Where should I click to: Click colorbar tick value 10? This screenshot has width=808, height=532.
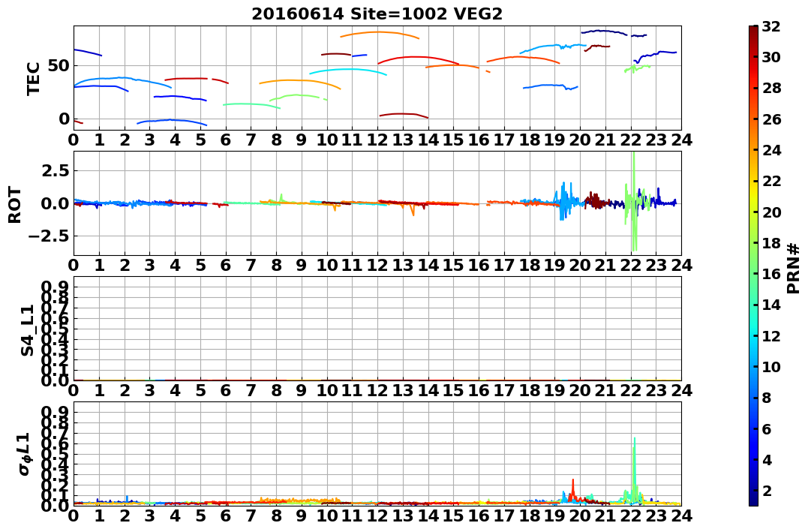[771, 366]
